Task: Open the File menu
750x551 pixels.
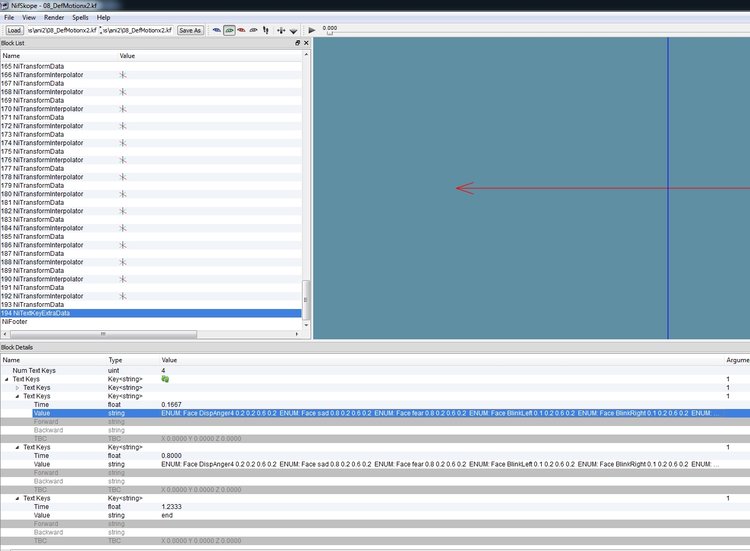Action: point(9,18)
